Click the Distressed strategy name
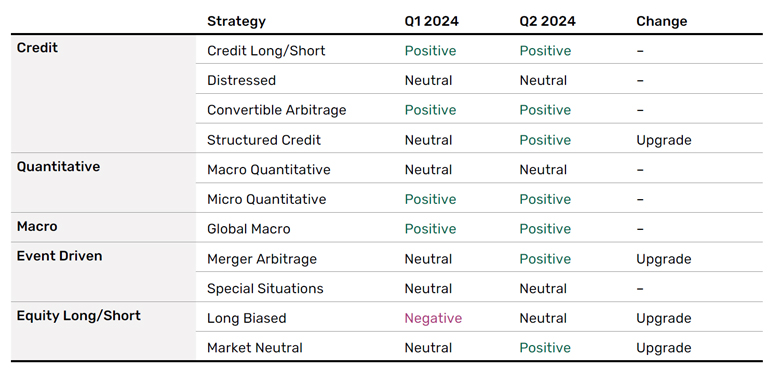The image size is (770, 370). click(x=242, y=80)
